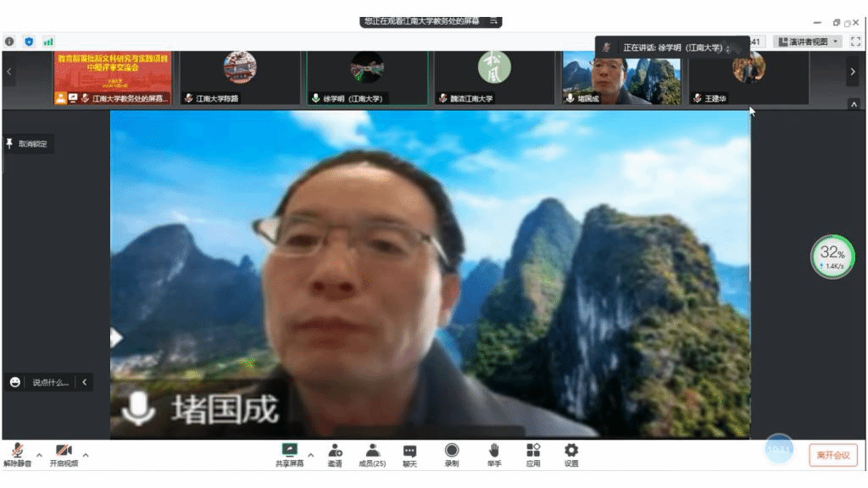Turn on the camera video
Image resolution: width=868 pixels, height=488 pixels.
coord(63,454)
